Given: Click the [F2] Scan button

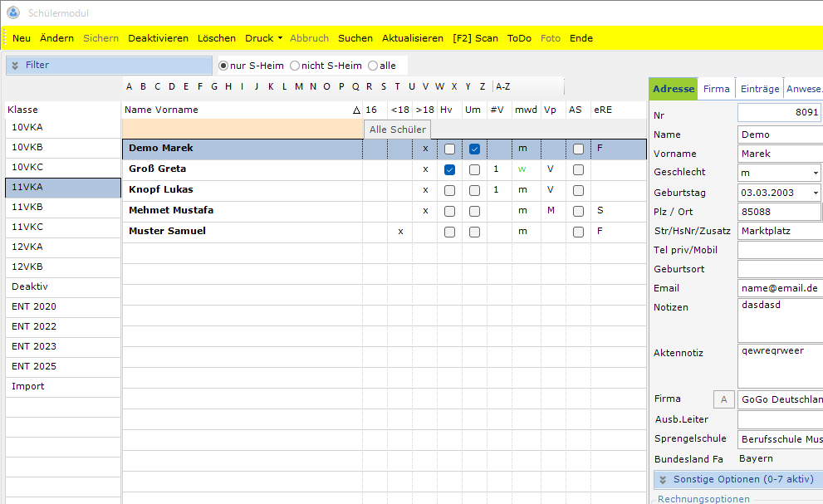Looking at the screenshot, I should 475,38.
